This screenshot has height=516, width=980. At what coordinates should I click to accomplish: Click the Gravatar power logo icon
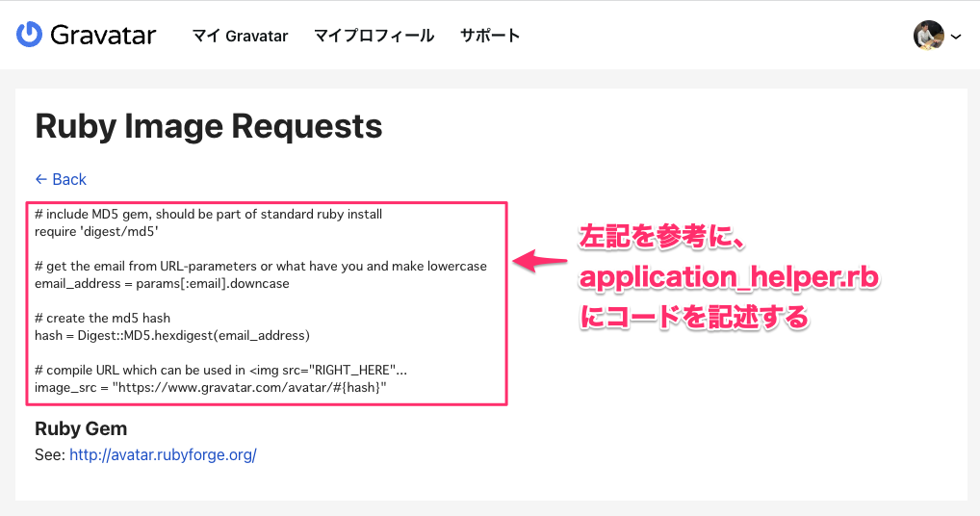point(29,35)
